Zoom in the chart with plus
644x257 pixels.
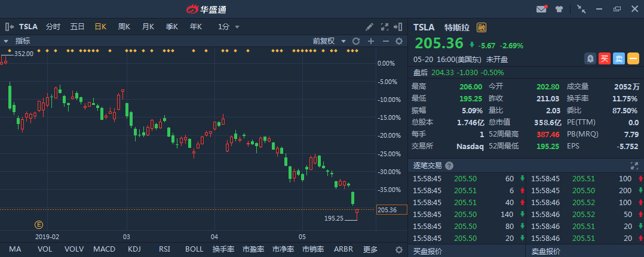pyautogui.click(x=370, y=41)
